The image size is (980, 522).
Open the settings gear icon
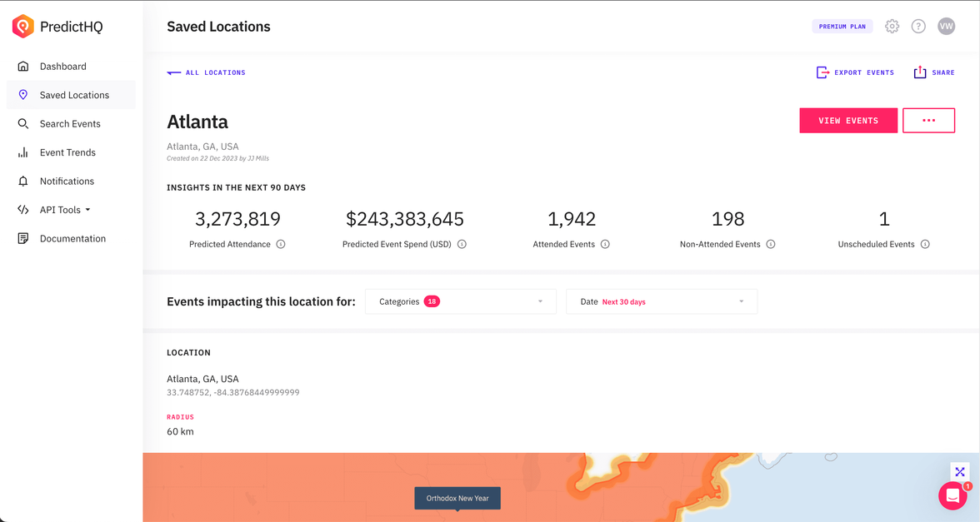tap(892, 27)
